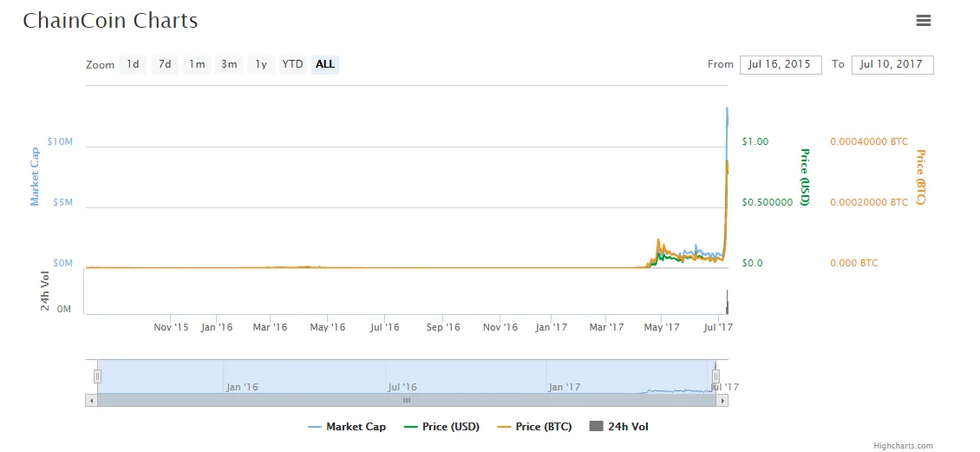Click the navigator scrollbar thumb grip

(407, 400)
